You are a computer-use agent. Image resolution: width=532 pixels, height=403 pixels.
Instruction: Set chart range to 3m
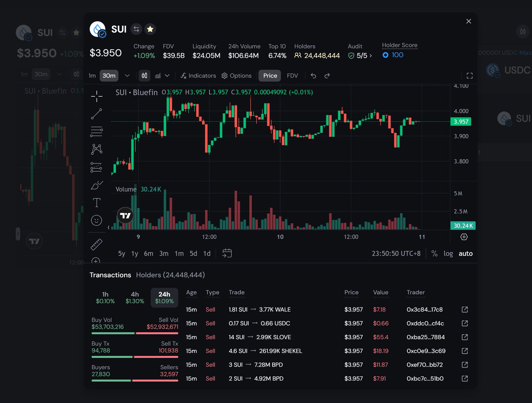(x=164, y=253)
